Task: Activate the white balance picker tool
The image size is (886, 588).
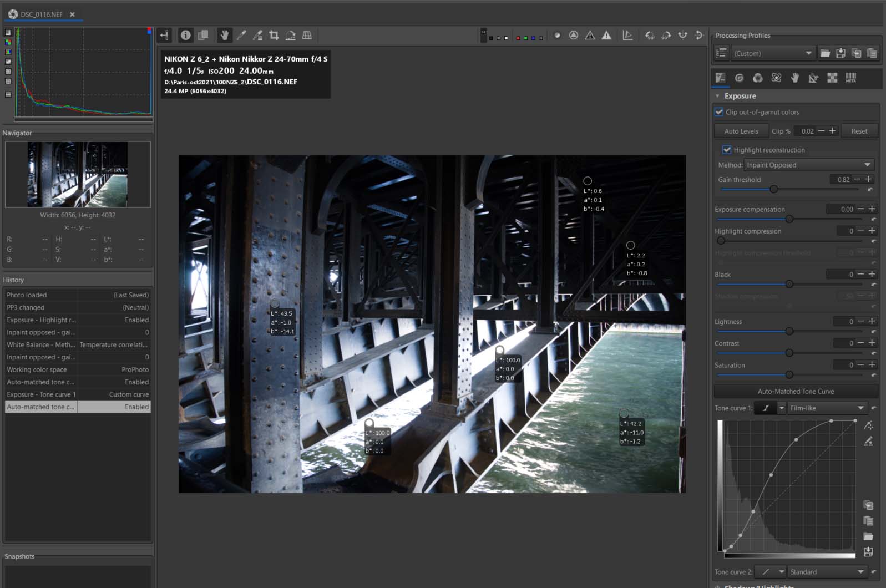Action: [241, 36]
